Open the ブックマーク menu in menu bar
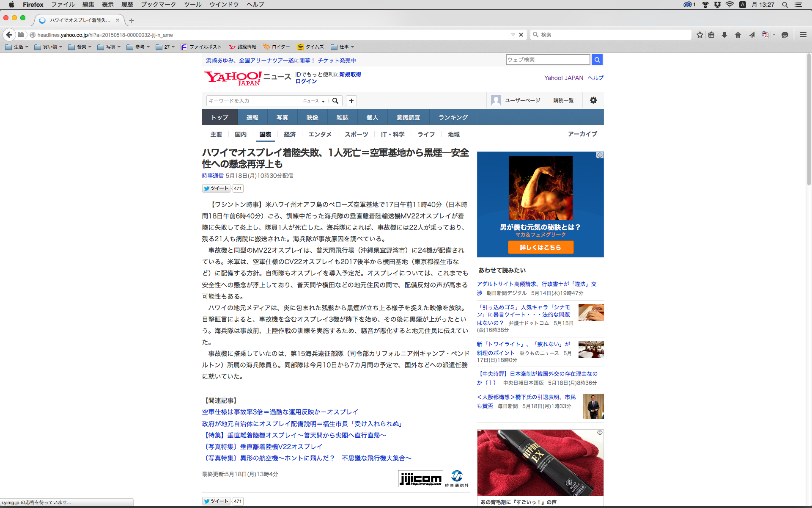812x508 pixels. [158, 4]
